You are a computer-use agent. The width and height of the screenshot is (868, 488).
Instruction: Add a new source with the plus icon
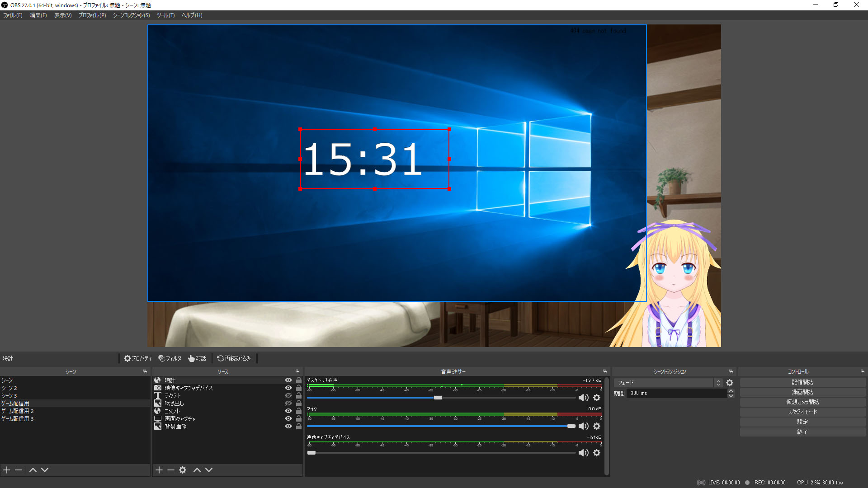tap(159, 470)
